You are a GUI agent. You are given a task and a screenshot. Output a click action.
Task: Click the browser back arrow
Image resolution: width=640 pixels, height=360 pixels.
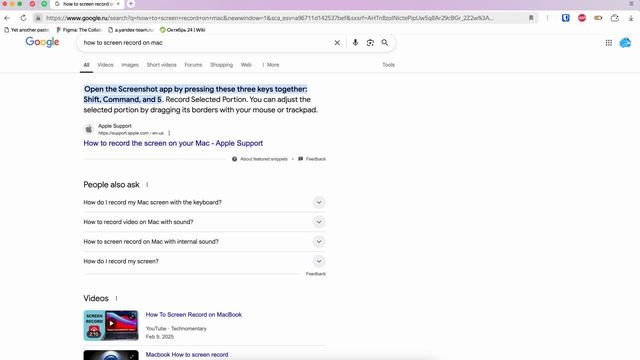(7, 18)
